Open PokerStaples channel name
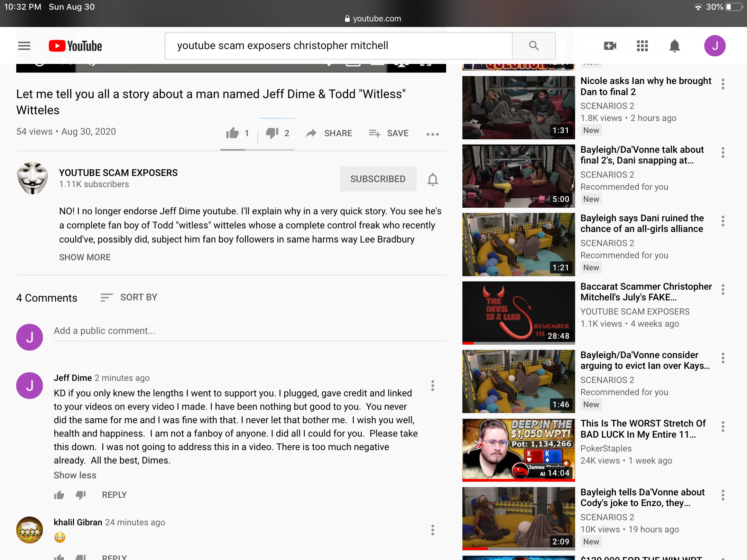 pyautogui.click(x=606, y=448)
